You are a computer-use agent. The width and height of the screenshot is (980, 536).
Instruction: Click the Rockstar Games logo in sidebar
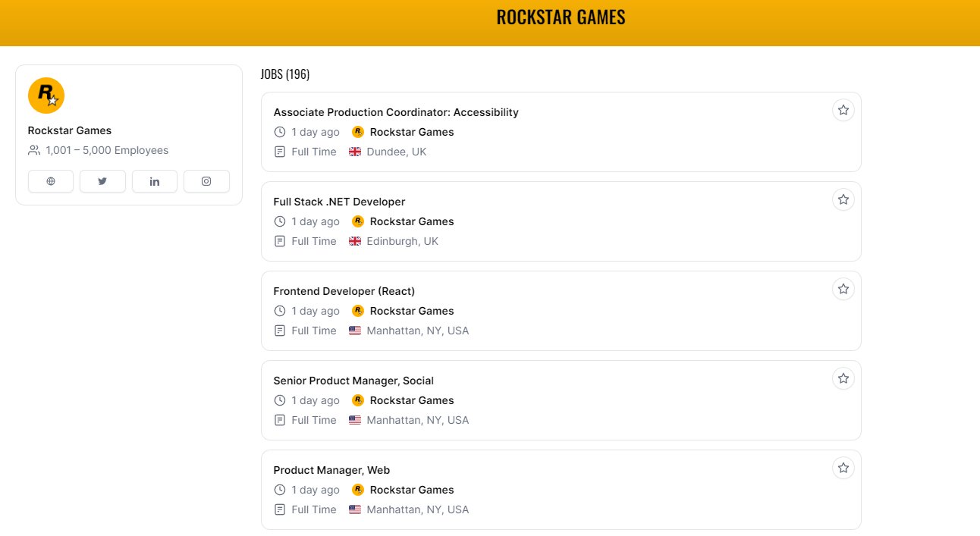(x=46, y=96)
